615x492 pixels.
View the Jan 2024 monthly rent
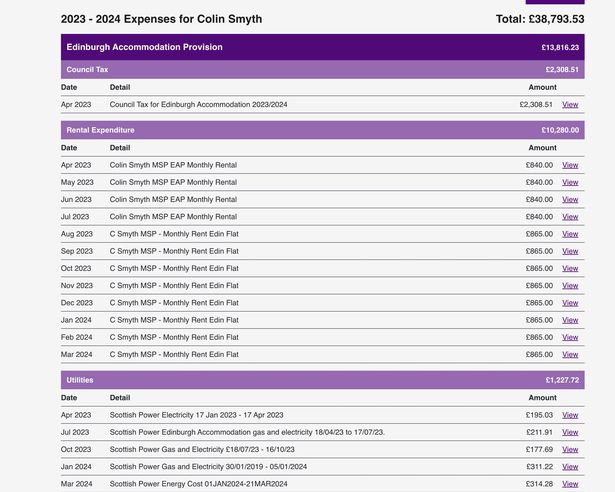pos(570,321)
